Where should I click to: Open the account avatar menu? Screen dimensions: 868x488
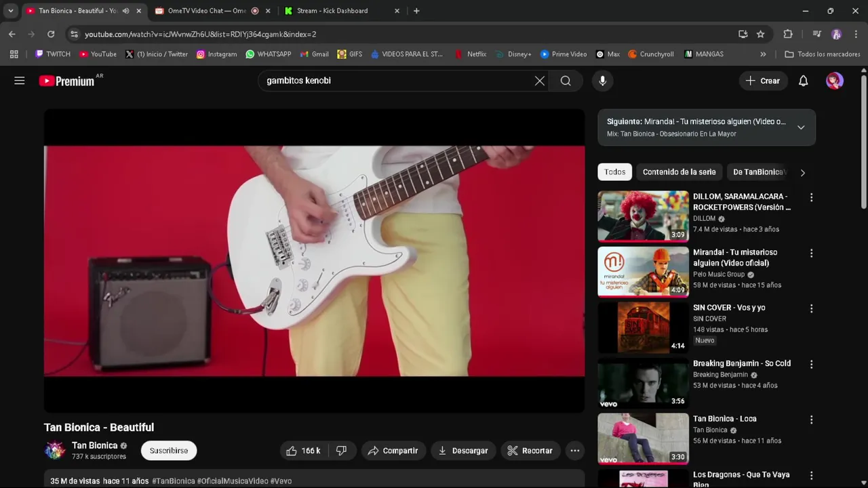834,81
